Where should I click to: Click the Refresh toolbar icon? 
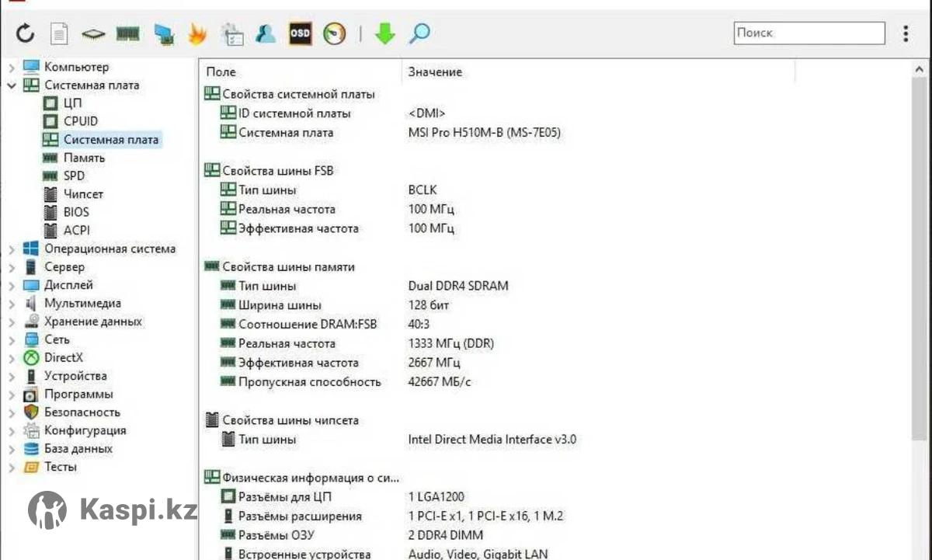click(x=26, y=33)
